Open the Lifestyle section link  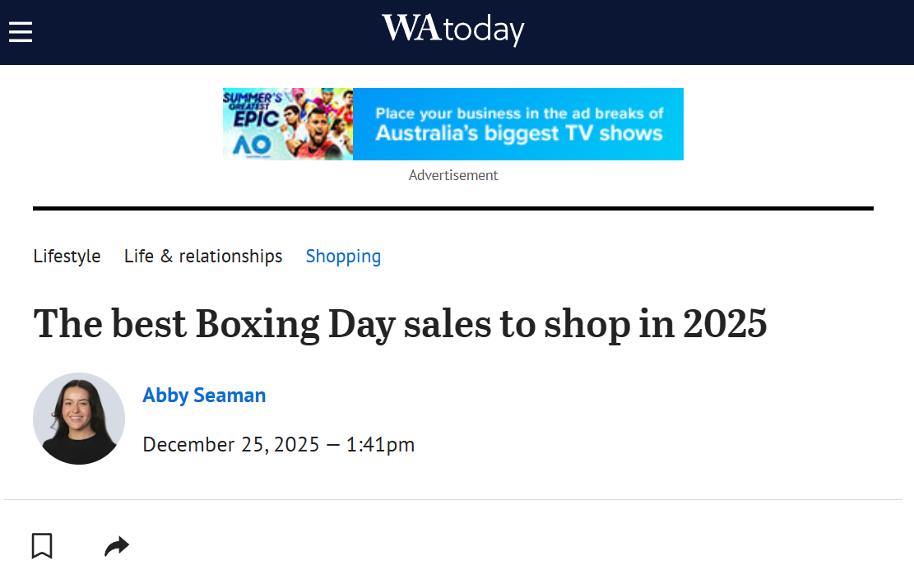point(67,257)
